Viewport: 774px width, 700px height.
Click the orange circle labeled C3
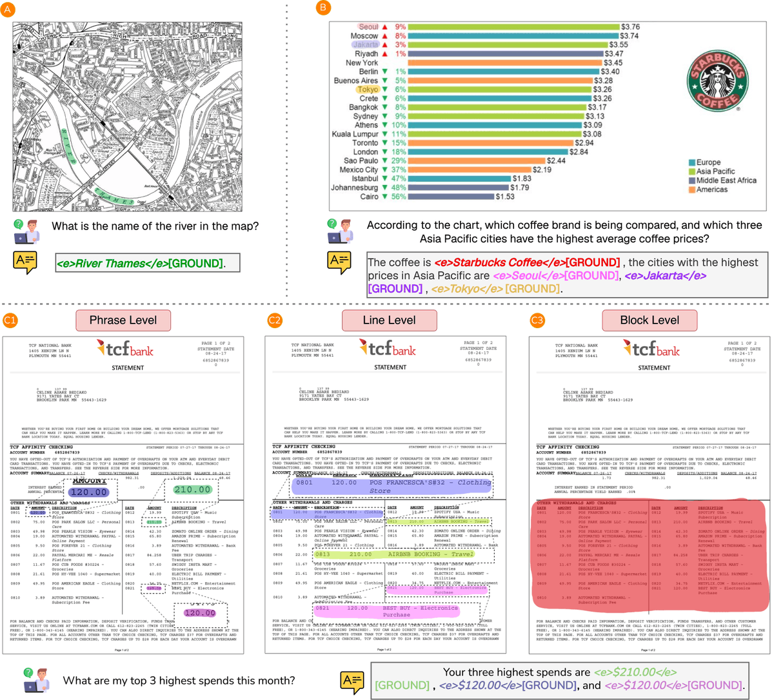pyautogui.click(x=537, y=320)
